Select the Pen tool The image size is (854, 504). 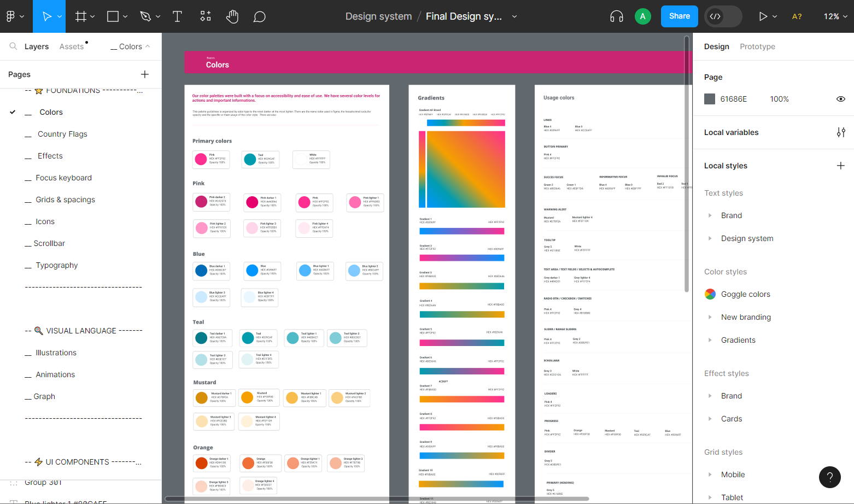pos(145,16)
